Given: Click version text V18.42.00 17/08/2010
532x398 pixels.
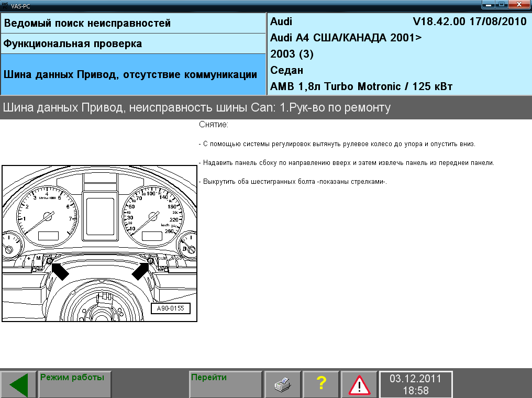Looking at the screenshot, I should click(470, 21).
